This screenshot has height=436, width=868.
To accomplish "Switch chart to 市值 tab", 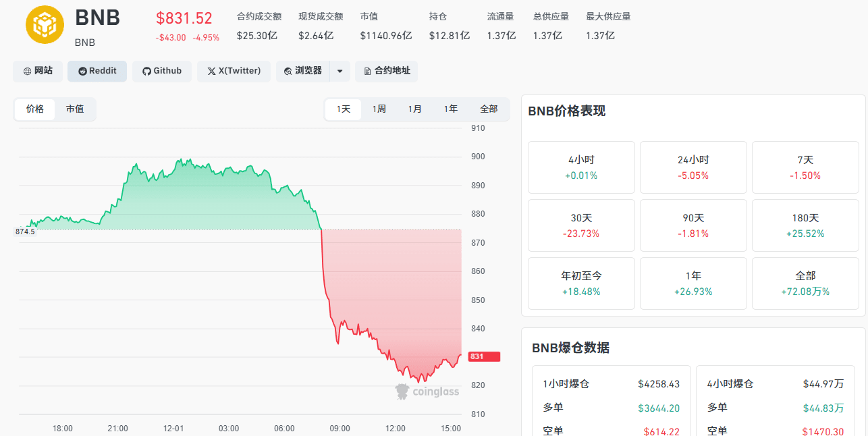I will tap(75, 109).
